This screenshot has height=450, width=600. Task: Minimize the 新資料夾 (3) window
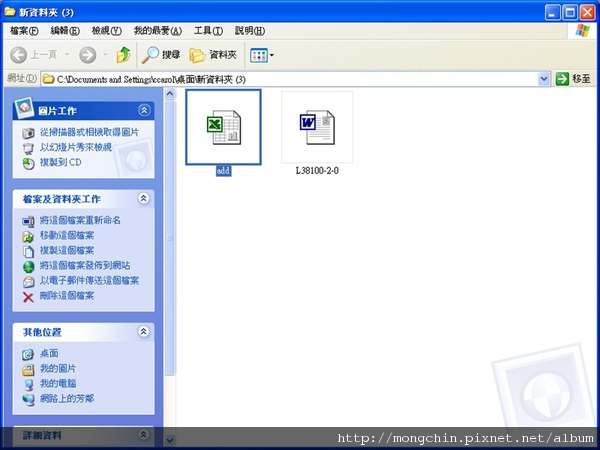click(x=552, y=13)
